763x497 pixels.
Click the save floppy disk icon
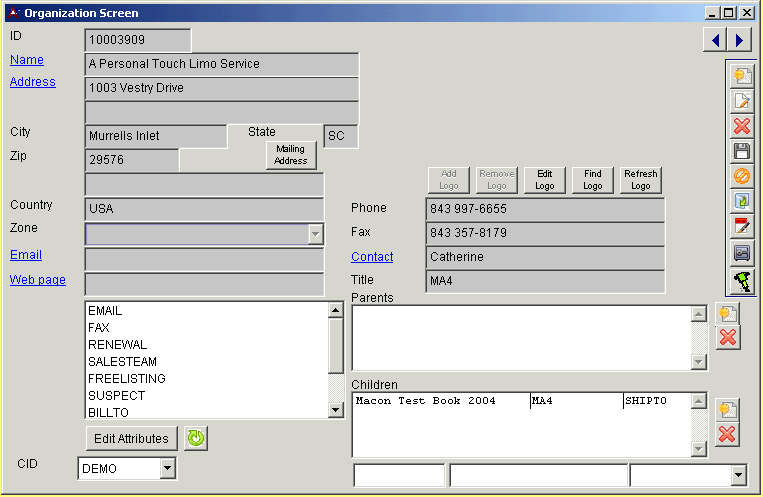741,151
